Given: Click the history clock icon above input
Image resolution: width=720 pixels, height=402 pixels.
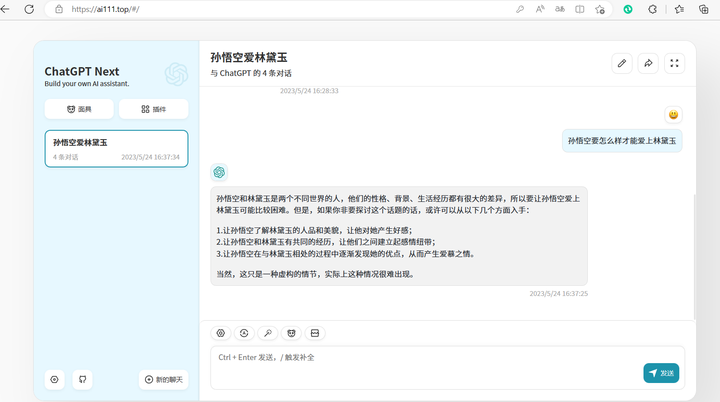Looking at the screenshot, I should tap(244, 333).
